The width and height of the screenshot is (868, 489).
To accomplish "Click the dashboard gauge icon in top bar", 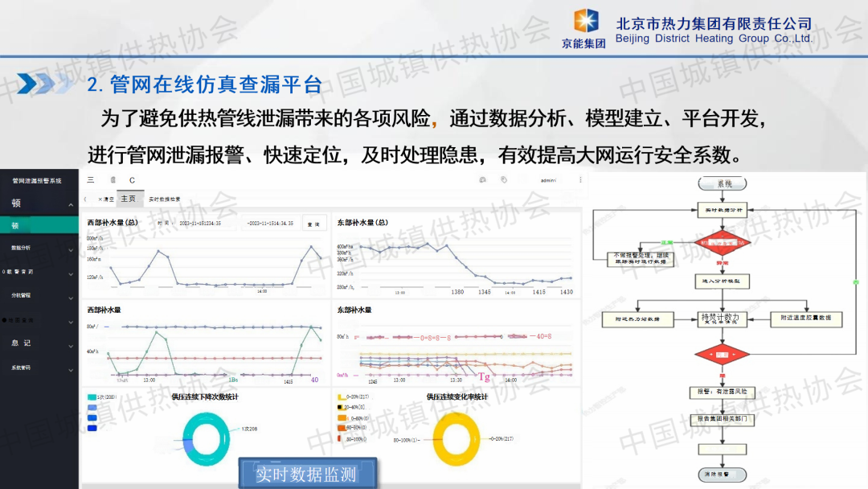I will click(x=482, y=180).
